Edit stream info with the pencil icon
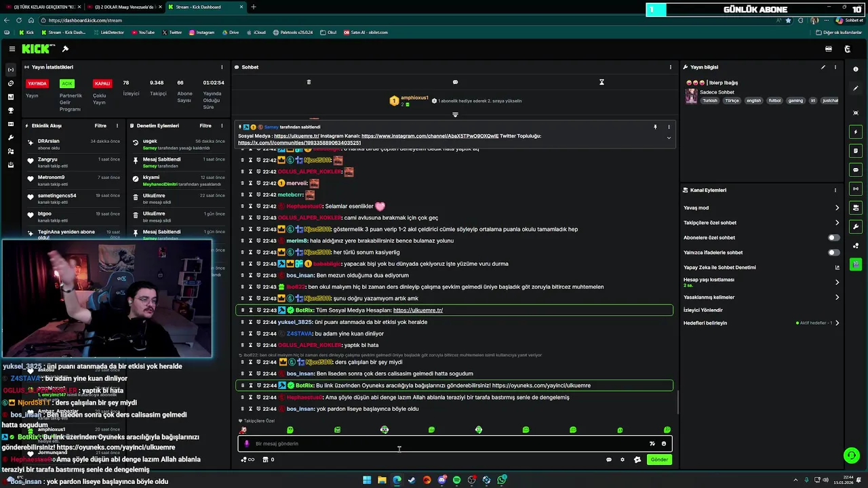Image resolution: width=868 pixels, height=488 pixels. coord(823,67)
